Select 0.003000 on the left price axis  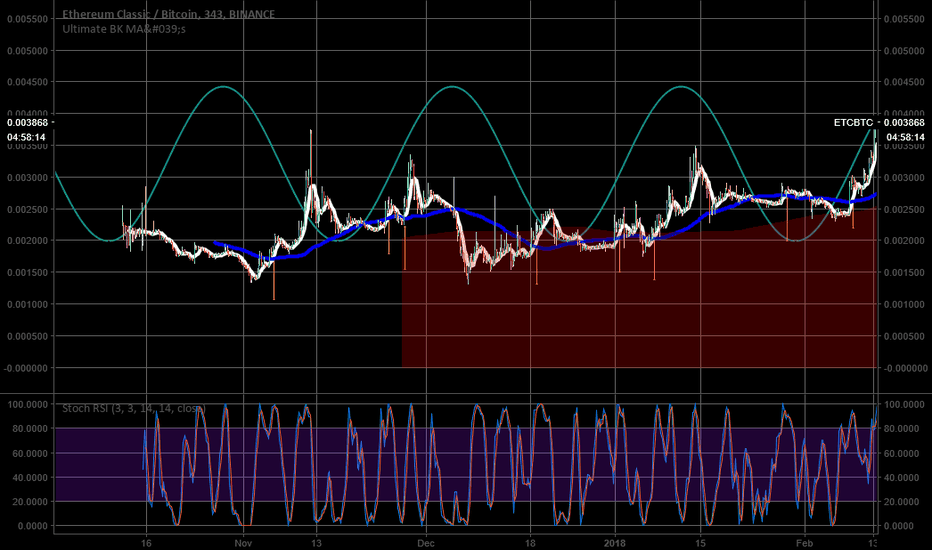[27, 178]
